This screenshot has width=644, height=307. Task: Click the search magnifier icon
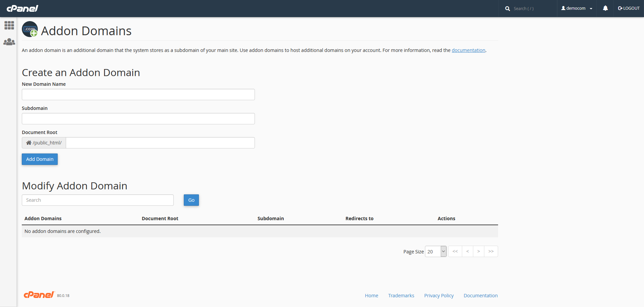tap(507, 9)
